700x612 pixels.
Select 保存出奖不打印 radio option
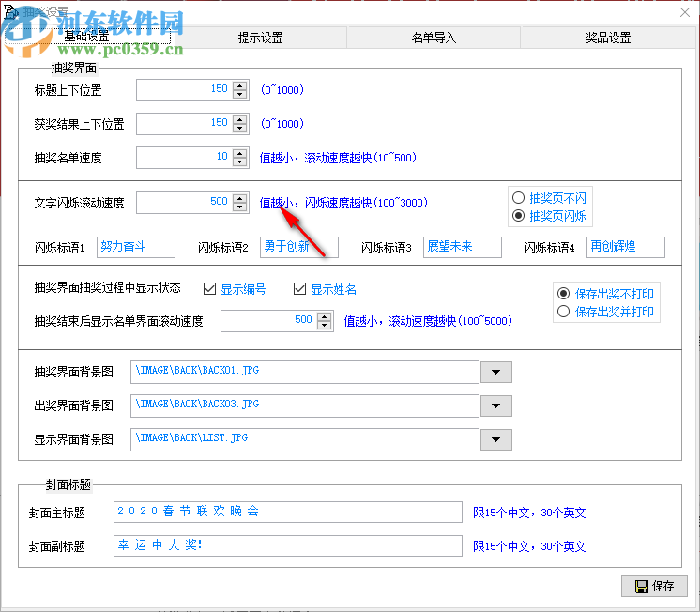click(x=605, y=294)
